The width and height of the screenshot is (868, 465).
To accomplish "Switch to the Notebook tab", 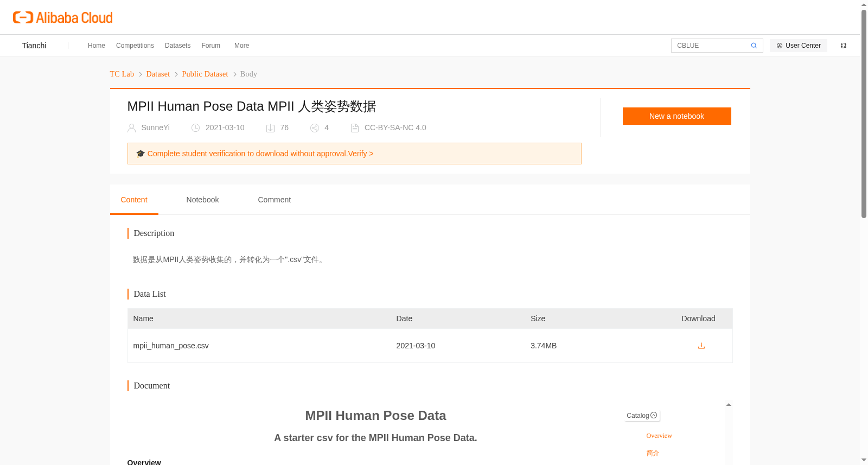I will [x=202, y=200].
